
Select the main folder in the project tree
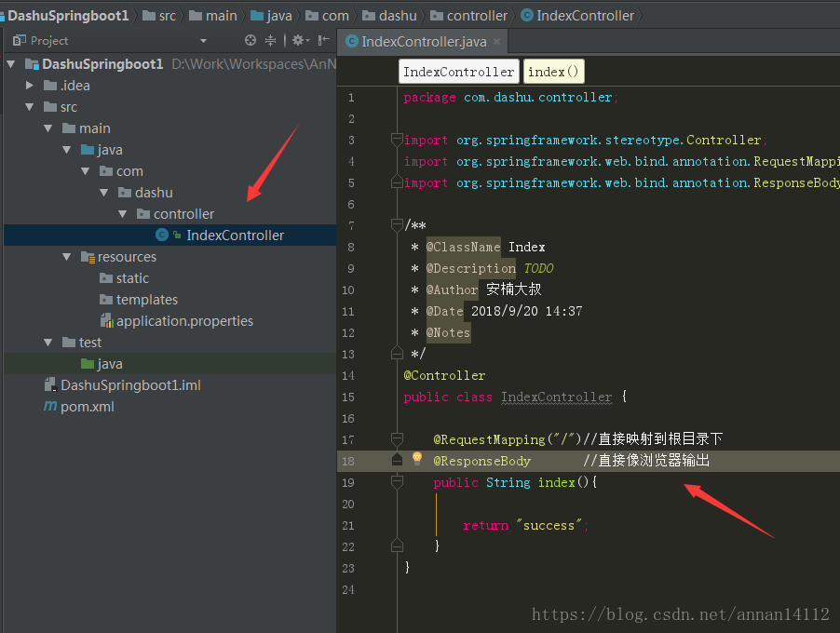point(95,128)
